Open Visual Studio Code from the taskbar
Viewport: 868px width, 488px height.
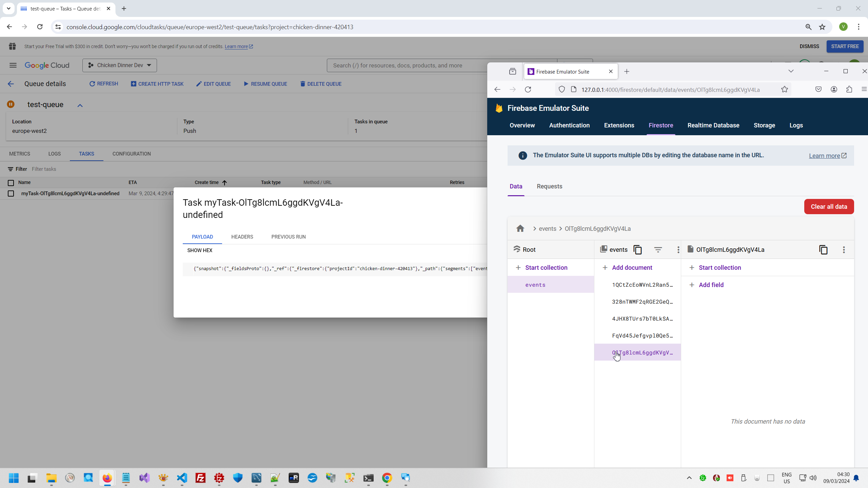click(182, 478)
